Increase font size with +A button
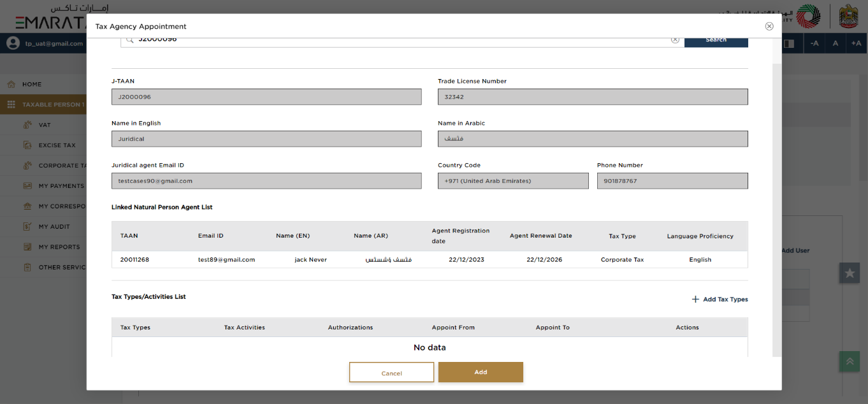 click(856, 43)
